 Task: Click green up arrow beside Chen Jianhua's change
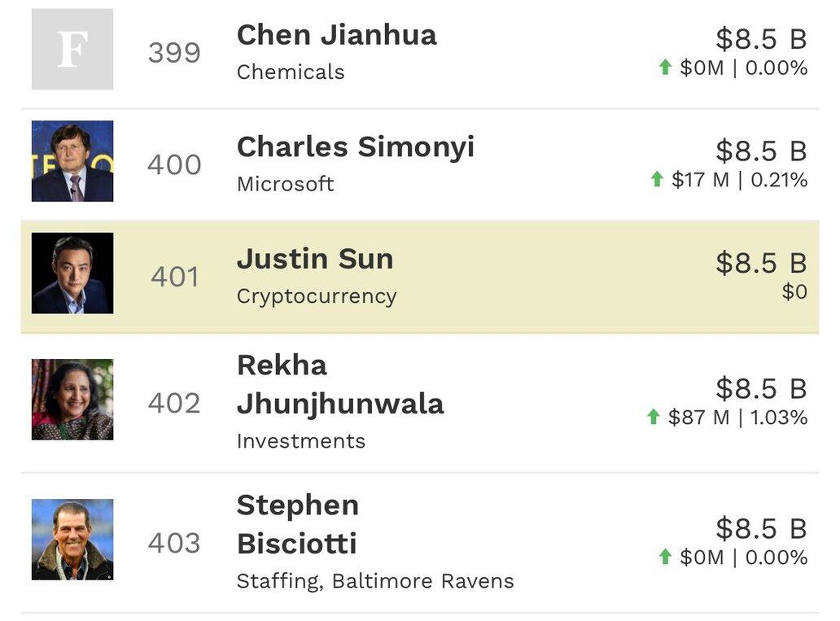pyautogui.click(x=665, y=68)
